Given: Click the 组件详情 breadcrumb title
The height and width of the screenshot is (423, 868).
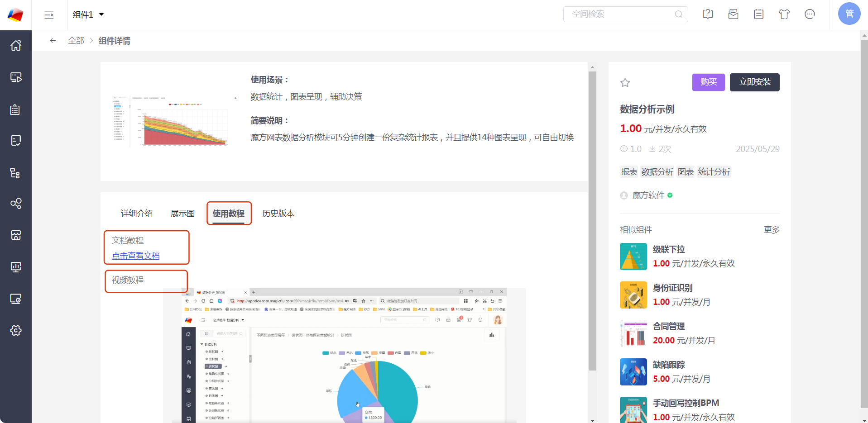Looking at the screenshot, I should tap(115, 41).
